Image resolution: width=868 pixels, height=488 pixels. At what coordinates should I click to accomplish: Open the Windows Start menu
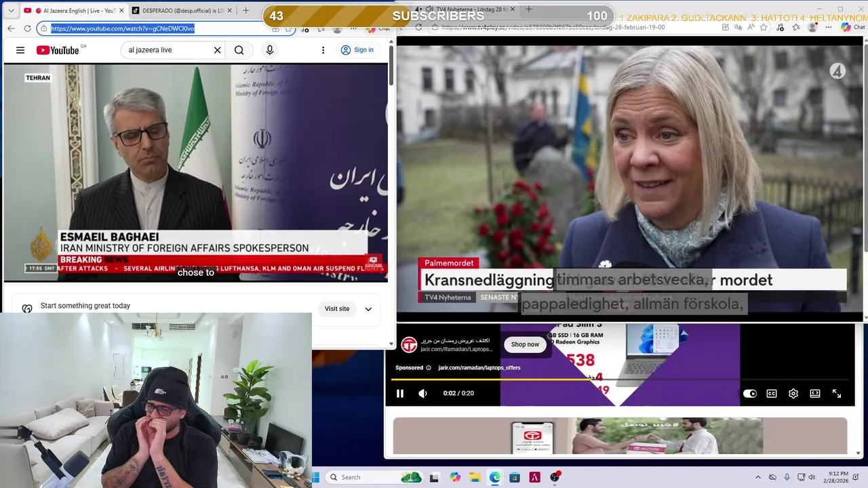pos(316,477)
